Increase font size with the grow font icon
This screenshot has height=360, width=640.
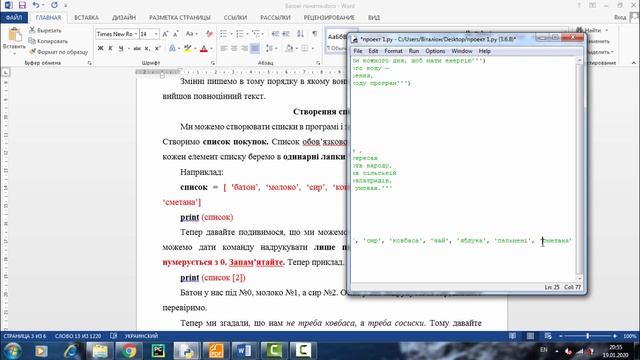click(165, 34)
